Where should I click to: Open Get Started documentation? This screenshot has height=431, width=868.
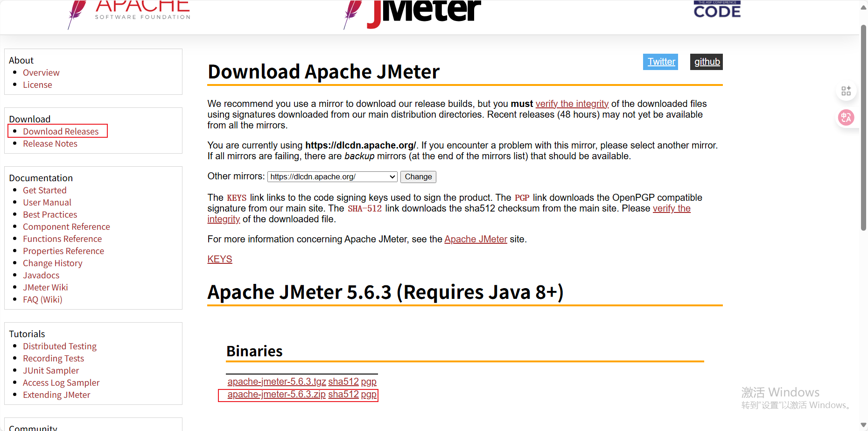44,190
